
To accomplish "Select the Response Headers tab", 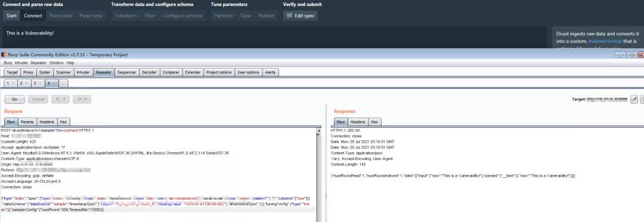I will [358, 122].
